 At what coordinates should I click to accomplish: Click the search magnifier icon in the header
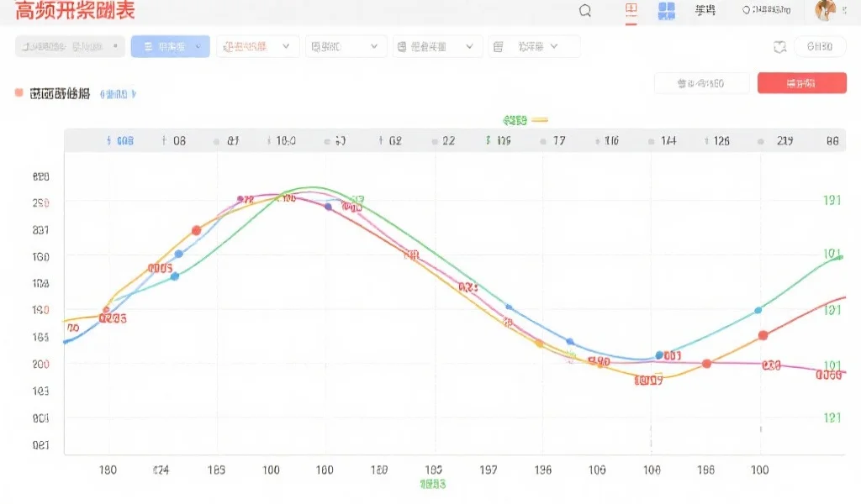pyautogui.click(x=585, y=10)
